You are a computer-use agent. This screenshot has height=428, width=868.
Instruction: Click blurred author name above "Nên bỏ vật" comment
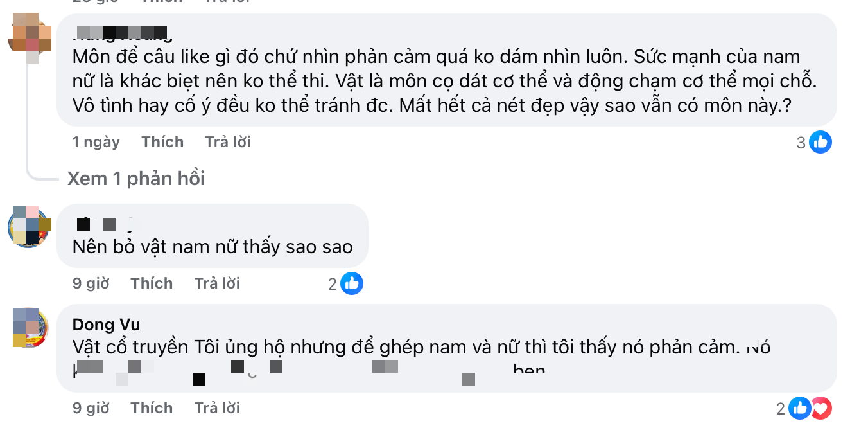(96, 224)
